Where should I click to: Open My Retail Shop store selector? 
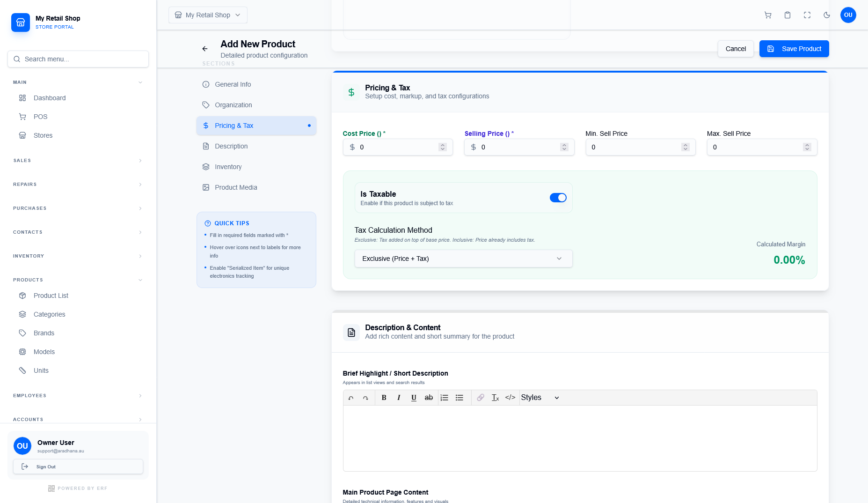pyautogui.click(x=208, y=15)
